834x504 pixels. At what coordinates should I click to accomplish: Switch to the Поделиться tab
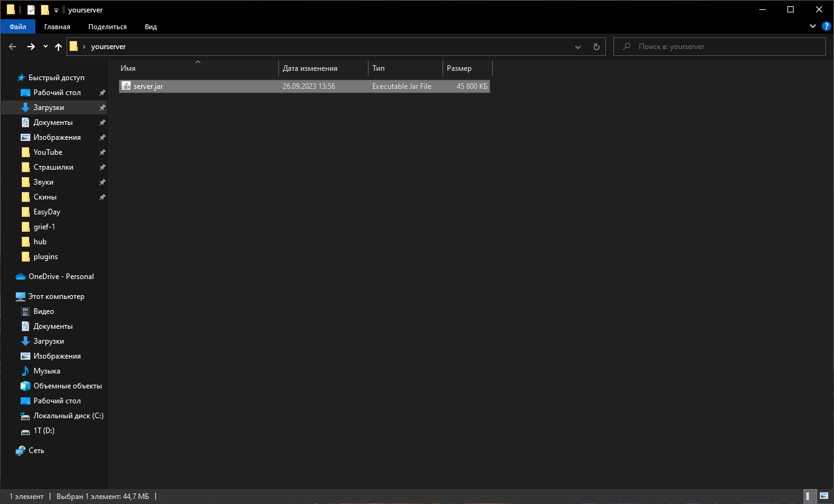[108, 27]
